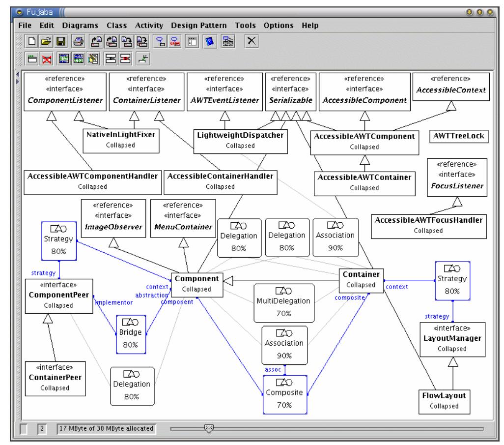Open a project with the folder icon
This screenshot has height=445, width=504.
[46, 41]
